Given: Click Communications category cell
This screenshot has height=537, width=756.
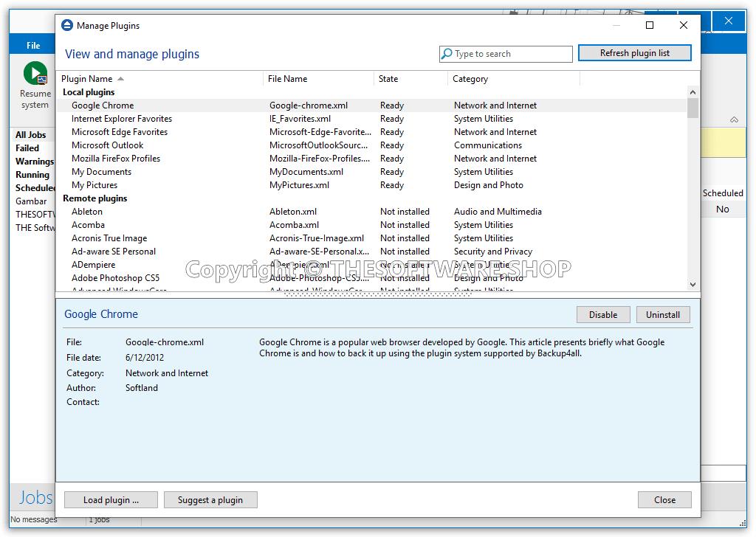Looking at the screenshot, I should (x=488, y=145).
